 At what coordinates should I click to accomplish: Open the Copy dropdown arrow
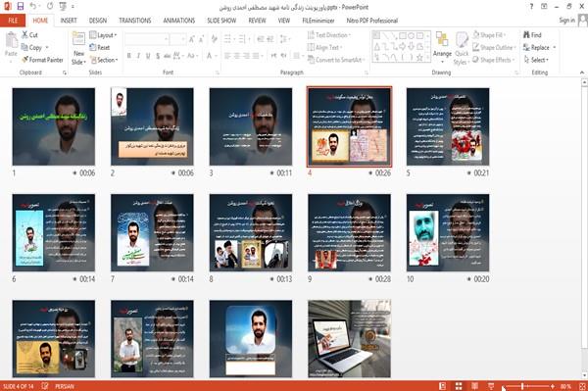tap(47, 47)
